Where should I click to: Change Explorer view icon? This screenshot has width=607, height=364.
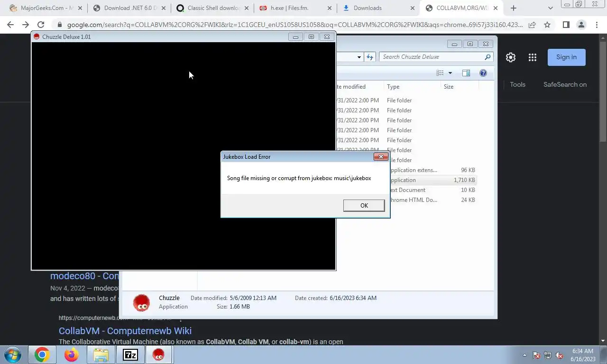[x=440, y=73]
